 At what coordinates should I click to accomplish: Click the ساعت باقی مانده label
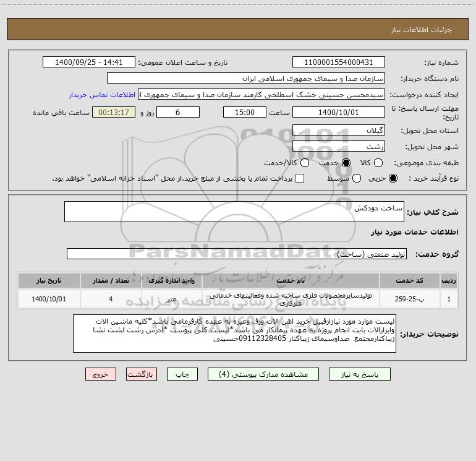pyautogui.click(x=61, y=113)
